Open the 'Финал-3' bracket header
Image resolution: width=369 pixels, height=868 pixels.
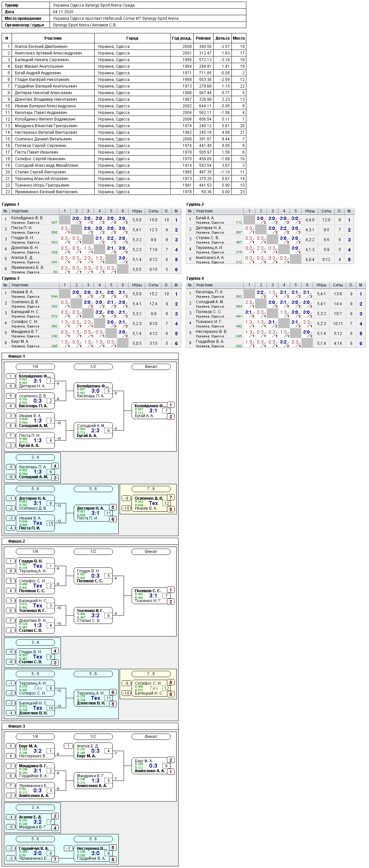click(x=17, y=726)
